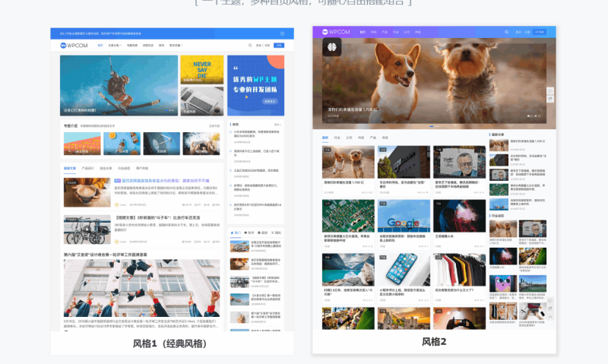Click the WPCOM logo in the purple Style 2 header
Image resolution: width=608 pixels, height=364 pixels.
click(x=336, y=32)
